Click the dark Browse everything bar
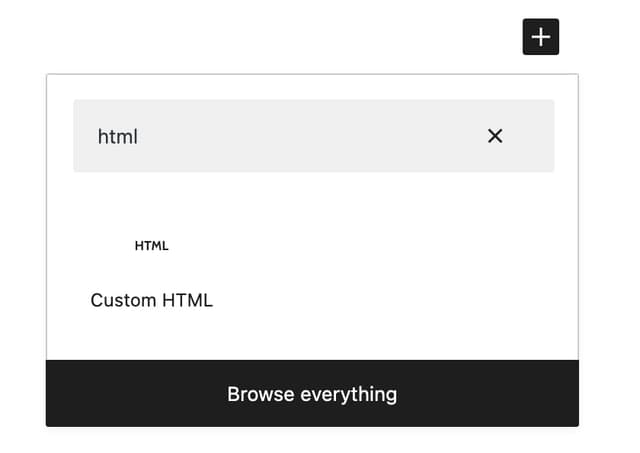The width and height of the screenshot is (640, 453). click(x=312, y=393)
